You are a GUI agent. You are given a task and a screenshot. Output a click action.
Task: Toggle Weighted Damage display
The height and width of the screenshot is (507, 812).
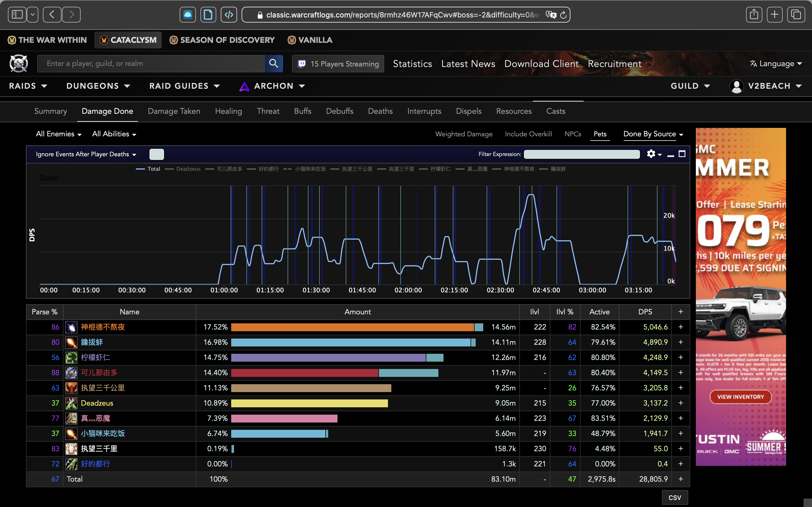click(464, 134)
